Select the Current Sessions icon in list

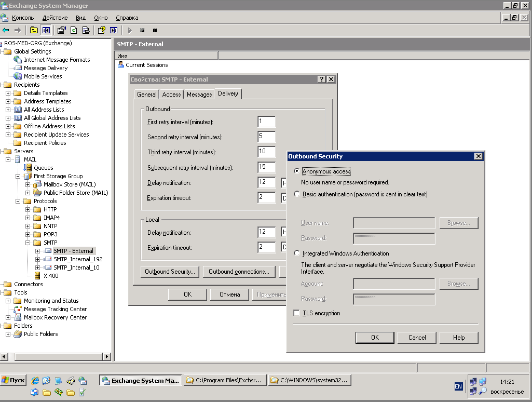[121, 64]
